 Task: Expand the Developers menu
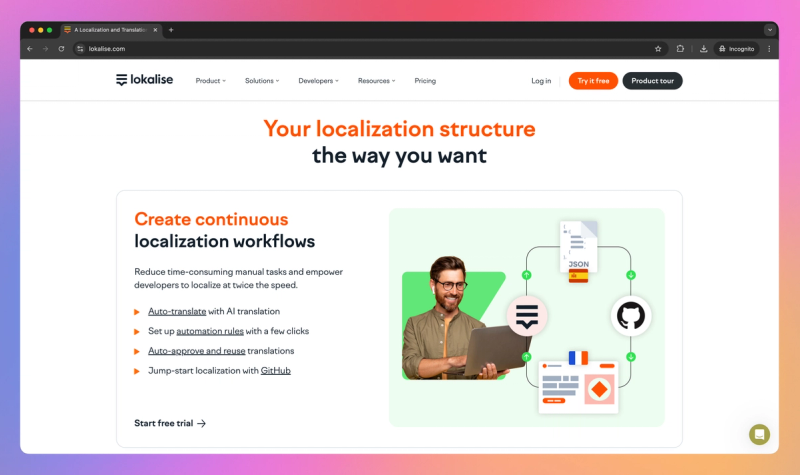click(318, 81)
